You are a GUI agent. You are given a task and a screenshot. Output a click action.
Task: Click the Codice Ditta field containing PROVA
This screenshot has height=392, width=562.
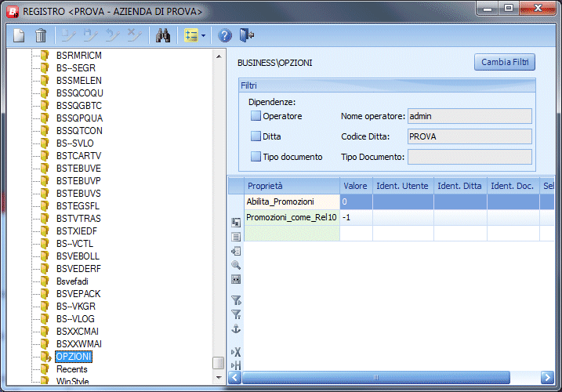(x=470, y=136)
